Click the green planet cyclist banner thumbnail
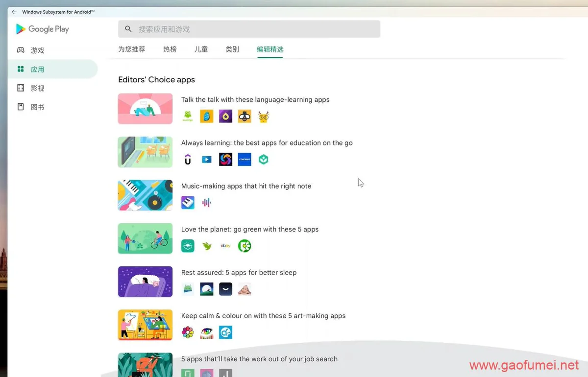588x377 pixels. 145,238
